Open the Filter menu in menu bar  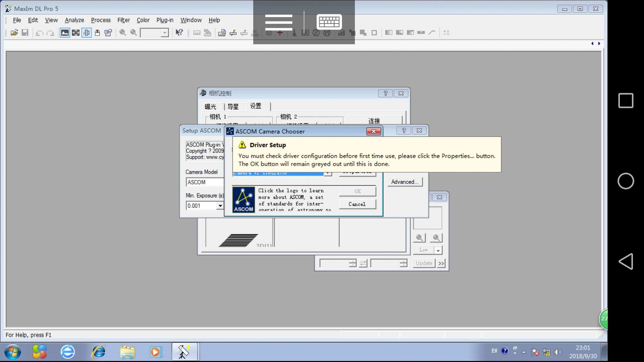click(x=123, y=20)
